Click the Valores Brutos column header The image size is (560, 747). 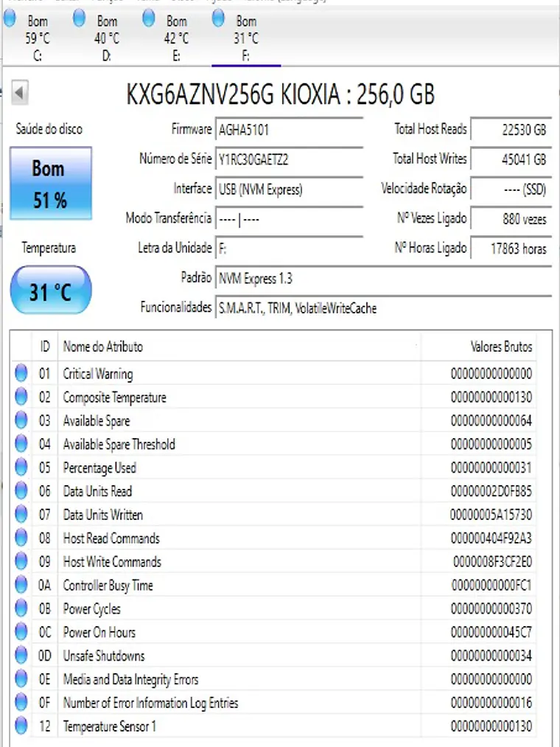[478, 347]
